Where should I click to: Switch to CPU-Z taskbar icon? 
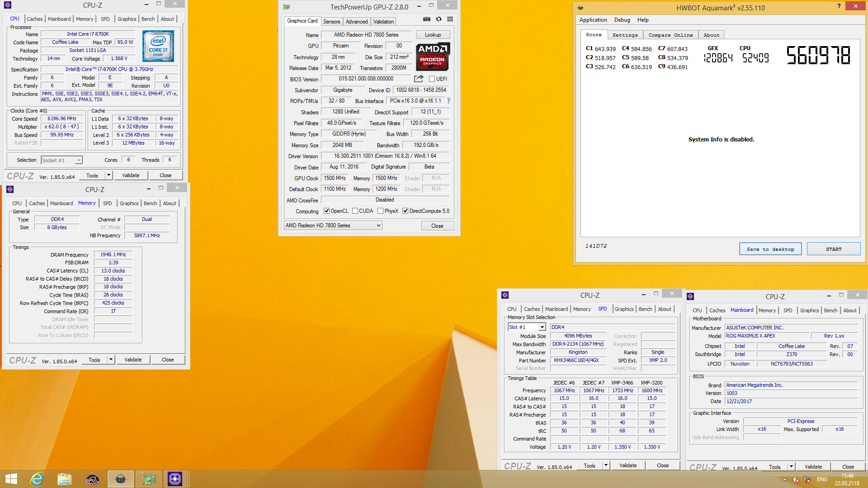coord(175,479)
